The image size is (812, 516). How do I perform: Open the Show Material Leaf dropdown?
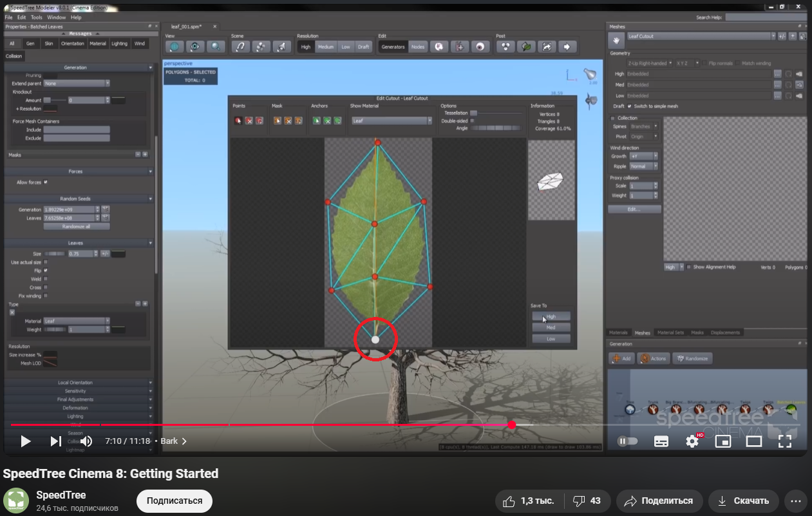pyautogui.click(x=392, y=120)
